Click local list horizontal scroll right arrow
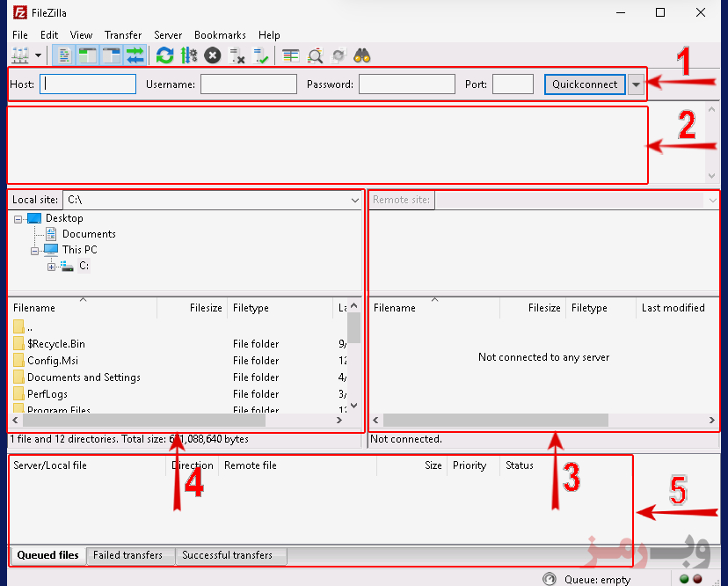The width and height of the screenshot is (728, 586). point(339,420)
